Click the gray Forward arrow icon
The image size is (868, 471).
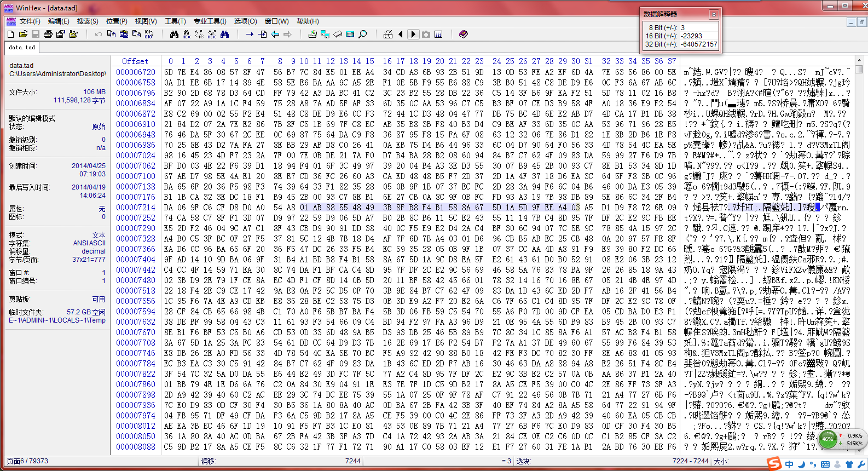(287, 34)
